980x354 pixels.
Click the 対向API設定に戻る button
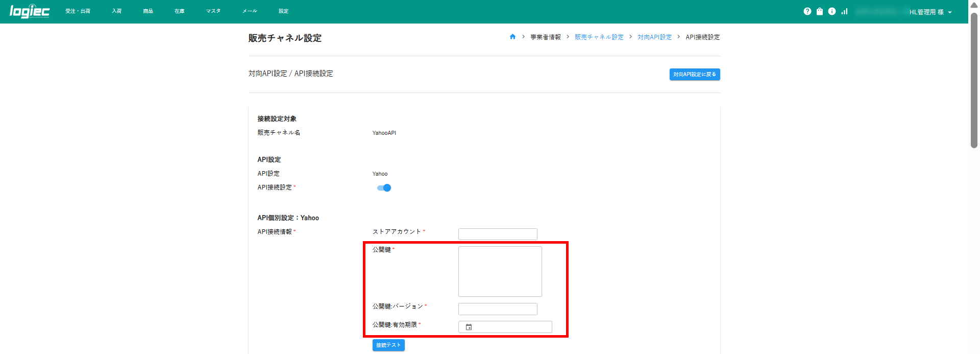tap(694, 75)
